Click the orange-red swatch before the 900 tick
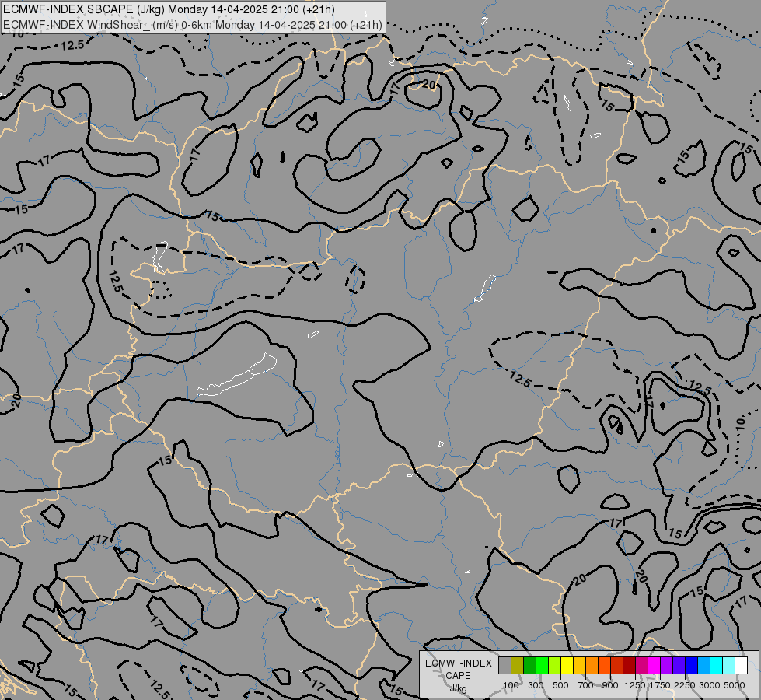Viewport: 761px width, 700px height. tap(604, 665)
